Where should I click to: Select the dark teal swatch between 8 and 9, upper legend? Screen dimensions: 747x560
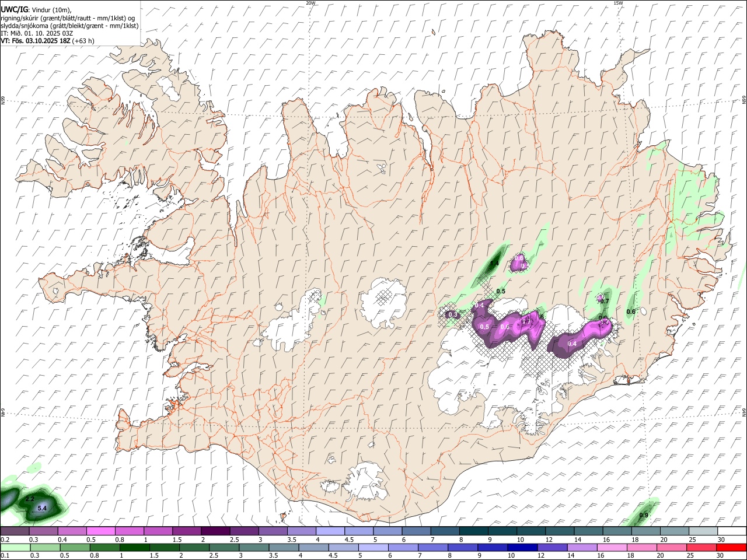tap(473, 531)
